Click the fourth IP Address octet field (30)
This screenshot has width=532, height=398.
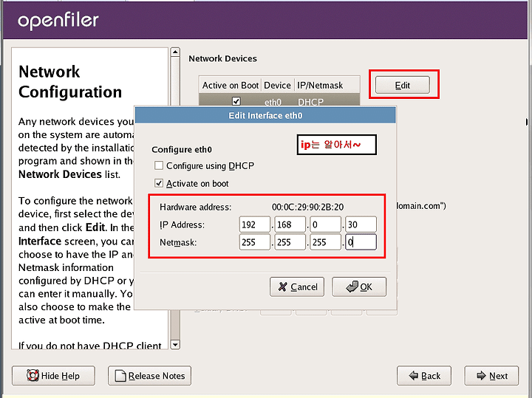pos(361,224)
